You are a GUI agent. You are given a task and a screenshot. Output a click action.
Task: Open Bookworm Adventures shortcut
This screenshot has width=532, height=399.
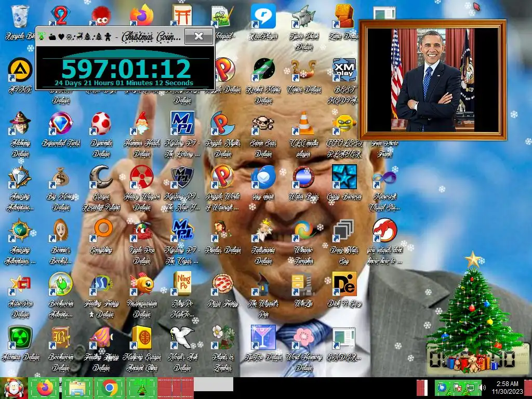click(x=60, y=284)
